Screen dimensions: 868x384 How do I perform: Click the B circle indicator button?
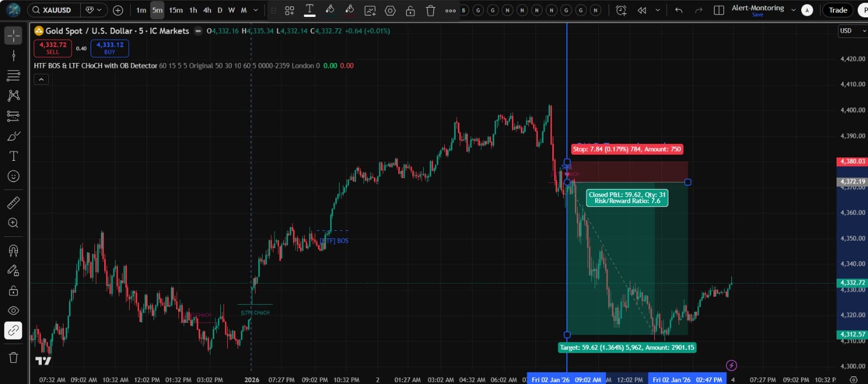click(463, 10)
